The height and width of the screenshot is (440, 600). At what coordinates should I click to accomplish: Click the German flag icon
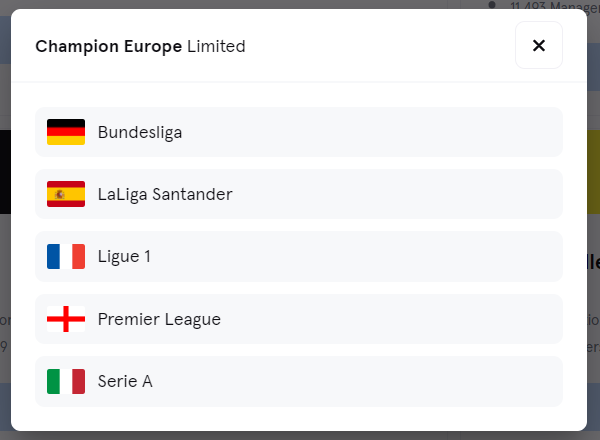(66, 132)
